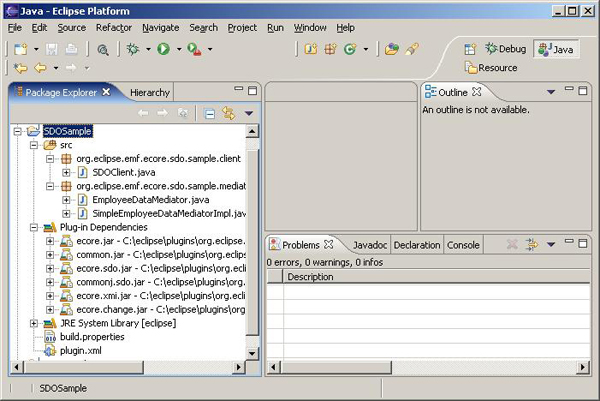
Task: Open the Window menu
Action: [x=310, y=28]
